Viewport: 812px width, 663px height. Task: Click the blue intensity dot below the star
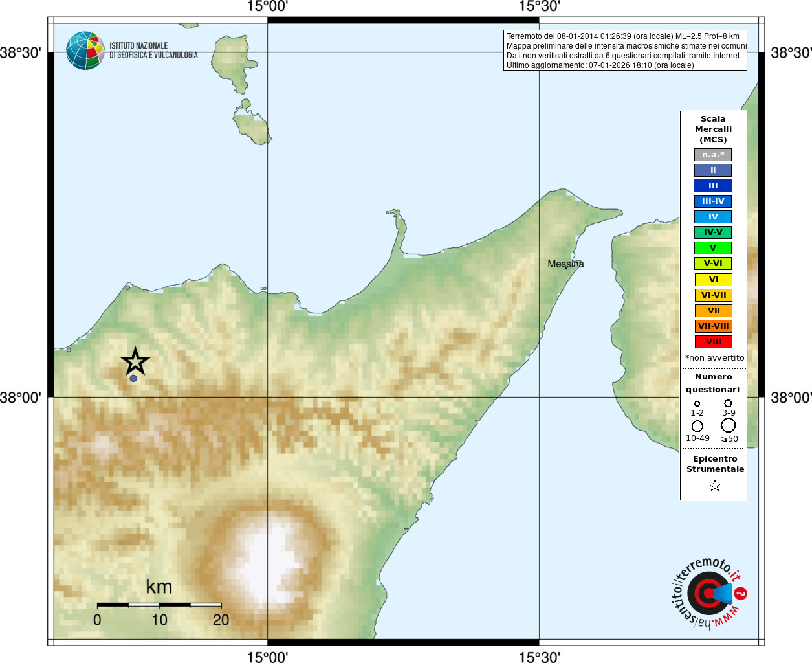click(133, 378)
